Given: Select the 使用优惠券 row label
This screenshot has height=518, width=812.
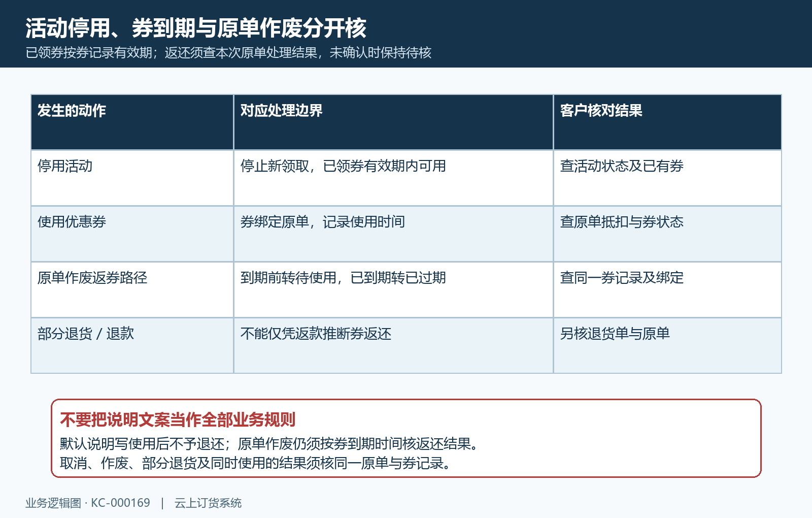Looking at the screenshot, I should click(132, 234).
